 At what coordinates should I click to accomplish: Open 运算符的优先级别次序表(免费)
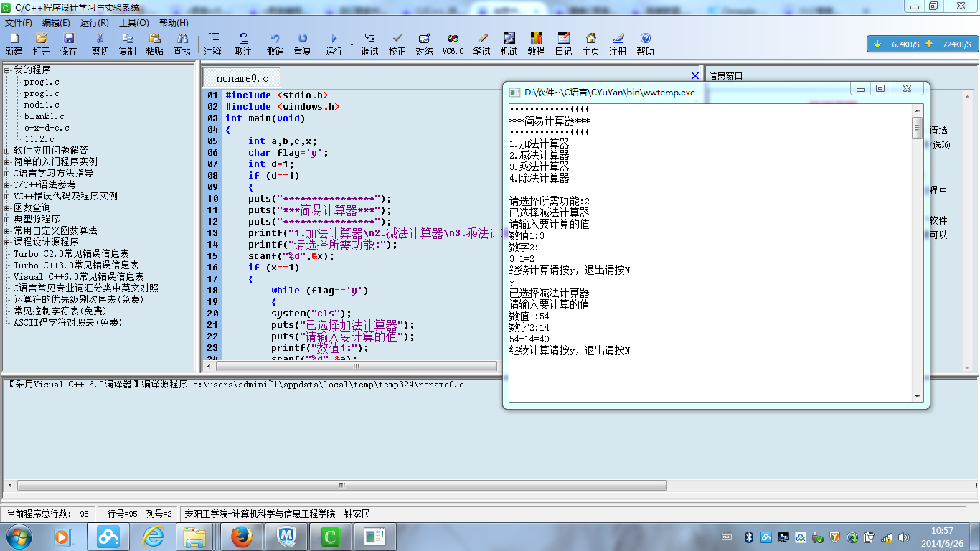(78, 300)
